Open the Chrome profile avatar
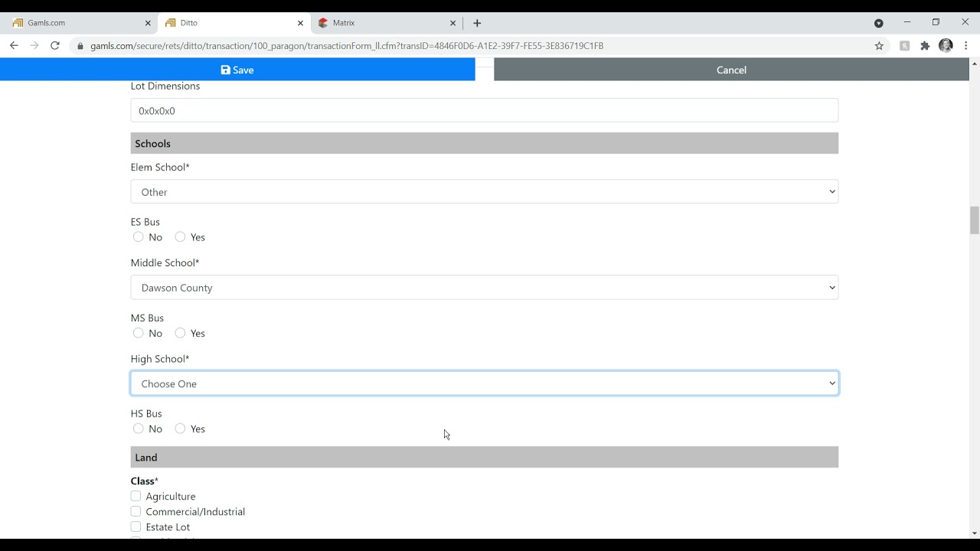Image resolution: width=980 pixels, height=551 pixels. tap(946, 46)
